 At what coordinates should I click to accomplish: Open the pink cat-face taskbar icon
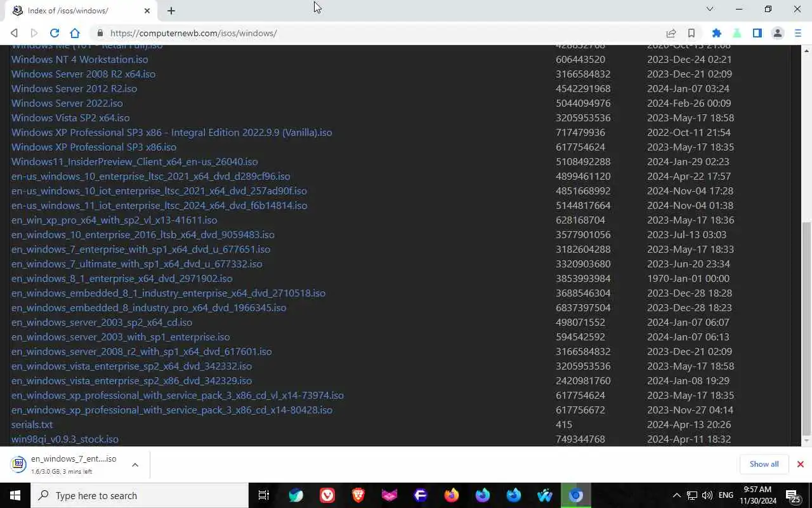point(390,495)
